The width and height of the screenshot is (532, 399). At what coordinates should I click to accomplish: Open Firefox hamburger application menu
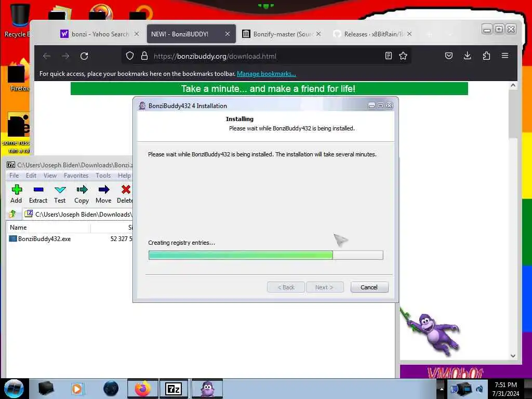pos(505,56)
